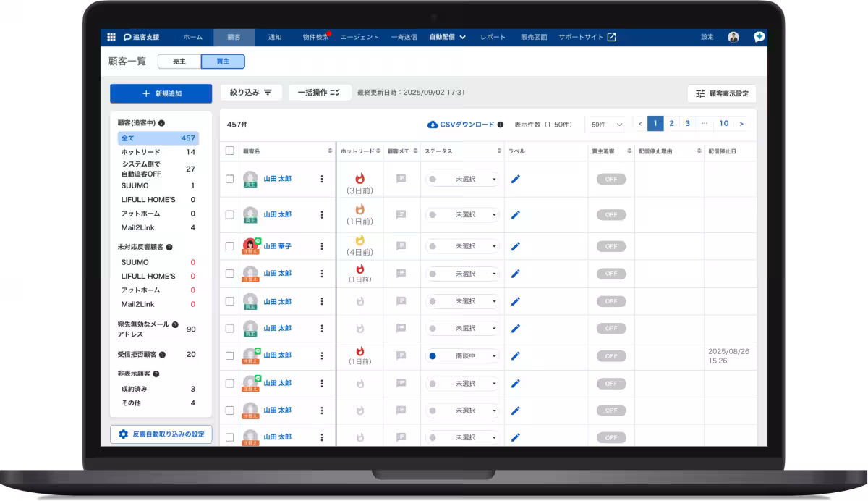The width and height of the screenshot is (868, 501).
Task: Open customer memo icon for 山田 華子
Action: pyautogui.click(x=401, y=246)
